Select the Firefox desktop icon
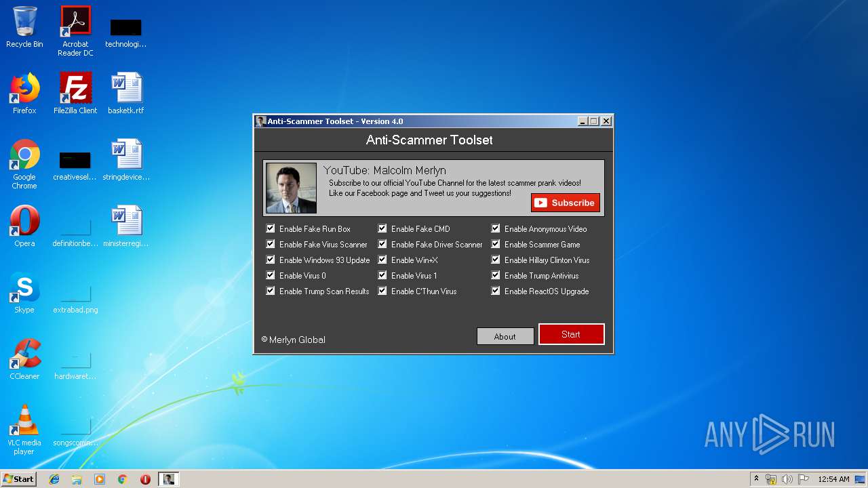The image size is (868, 488). (24, 94)
